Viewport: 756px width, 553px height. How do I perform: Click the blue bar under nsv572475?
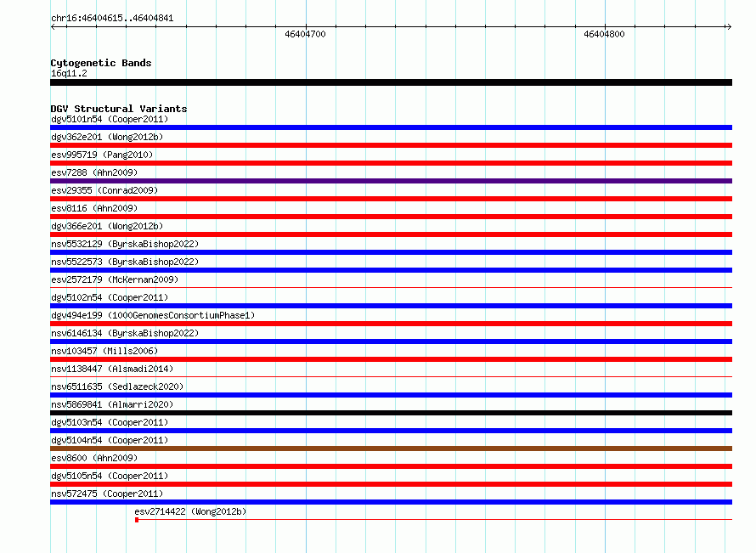[391, 502]
